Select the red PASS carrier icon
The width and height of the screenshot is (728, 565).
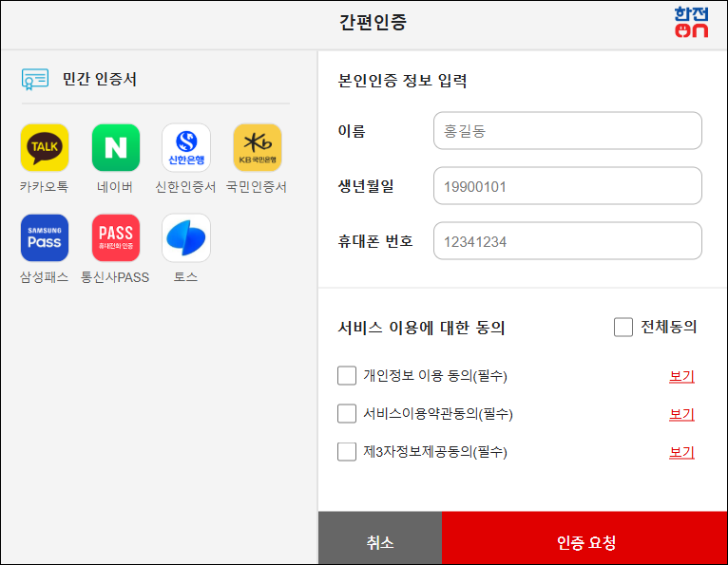click(116, 238)
